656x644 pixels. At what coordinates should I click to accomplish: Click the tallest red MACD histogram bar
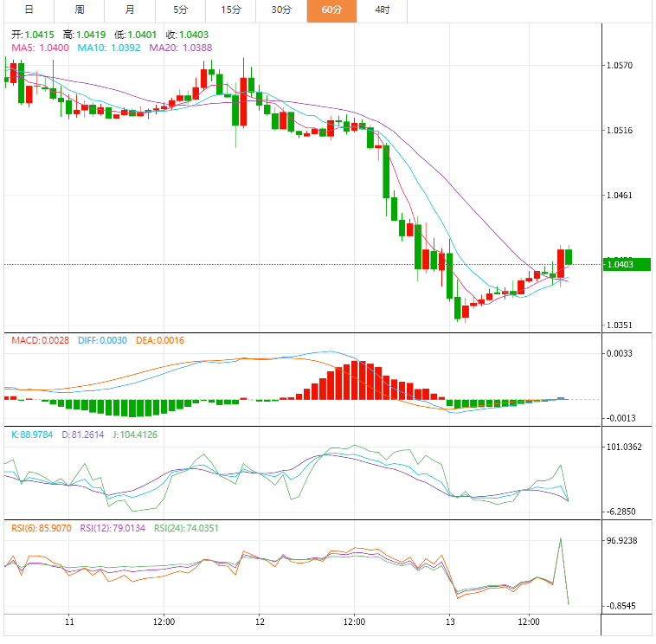pos(355,380)
